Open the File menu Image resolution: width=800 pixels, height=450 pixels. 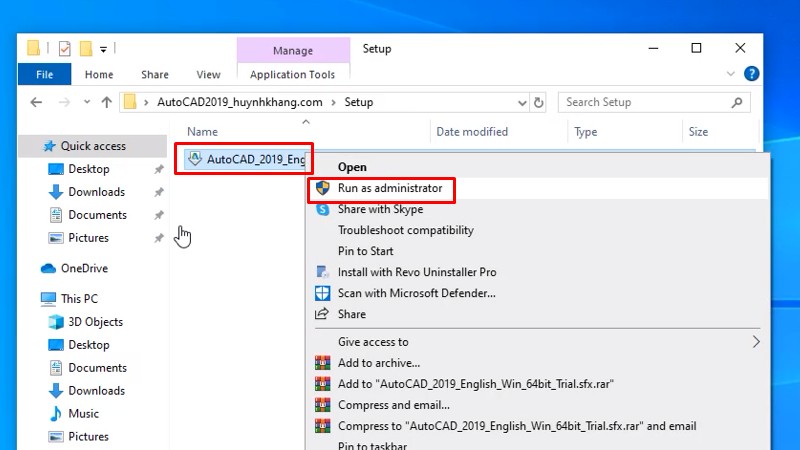45,74
